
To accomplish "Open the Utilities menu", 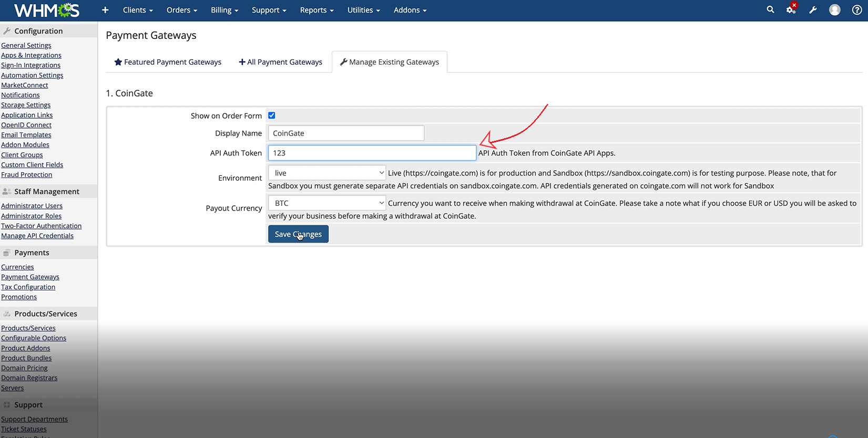I will click(363, 10).
